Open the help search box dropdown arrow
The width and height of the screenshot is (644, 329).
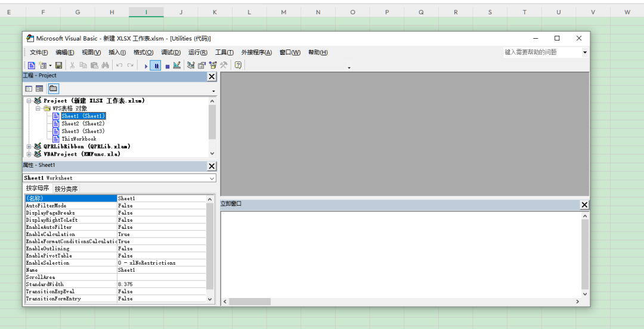click(x=585, y=52)
